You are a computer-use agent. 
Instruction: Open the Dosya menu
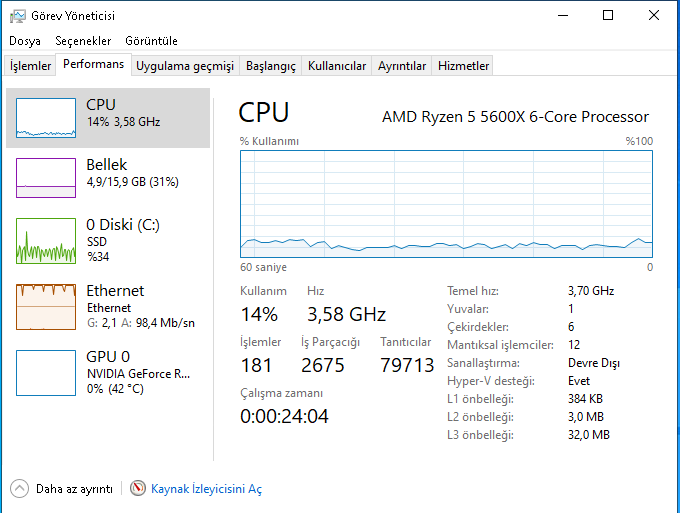(x=25, y=41)
